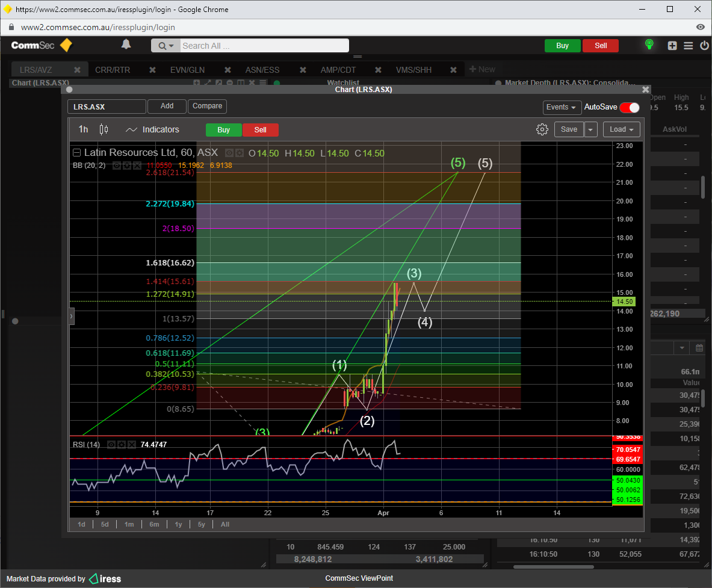The width and height of the screenshot is (712, 588).
Task: Select the All time range
Action: (x=225, y=524)
